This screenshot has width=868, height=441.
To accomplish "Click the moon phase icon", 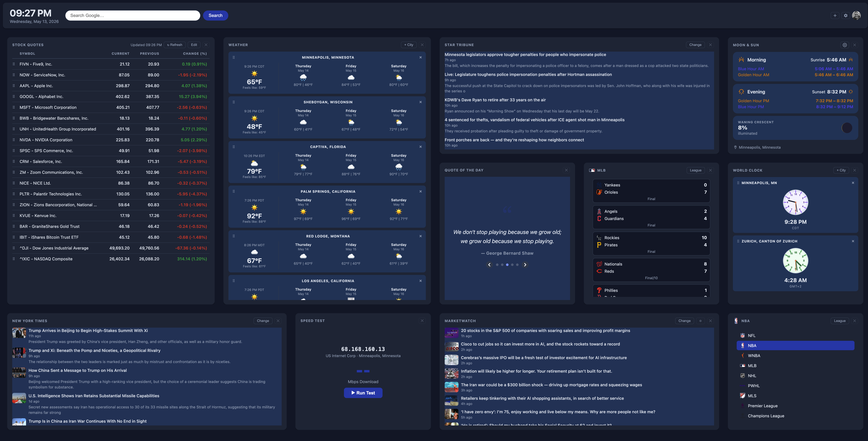I will pos(847,128).
